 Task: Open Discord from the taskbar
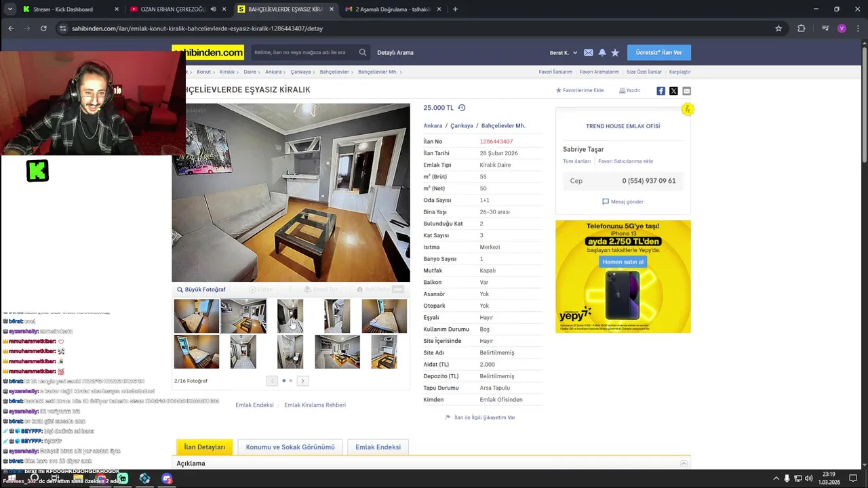[167, 479]
